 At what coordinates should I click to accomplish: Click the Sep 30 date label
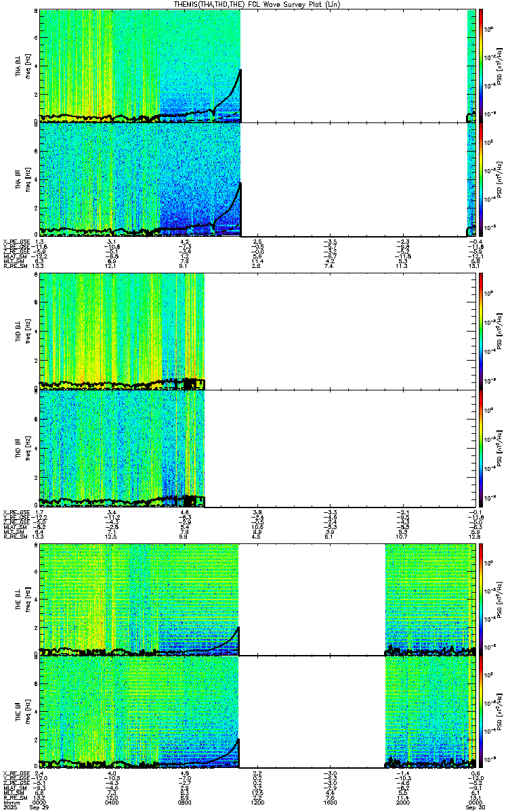475,807
